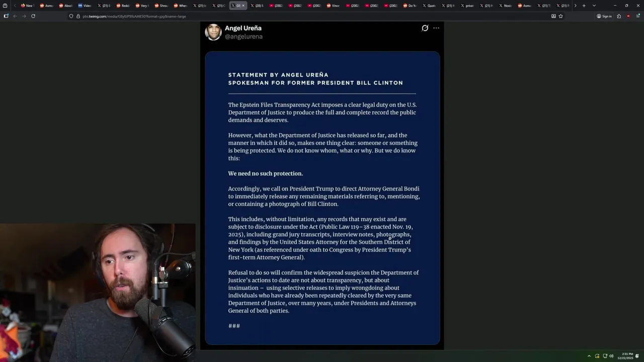Viewport: 644px width, 362px height.
Task: Click the statement heading 'STATEMENT BY ANGEL UREÑA'
Action: 278,75
